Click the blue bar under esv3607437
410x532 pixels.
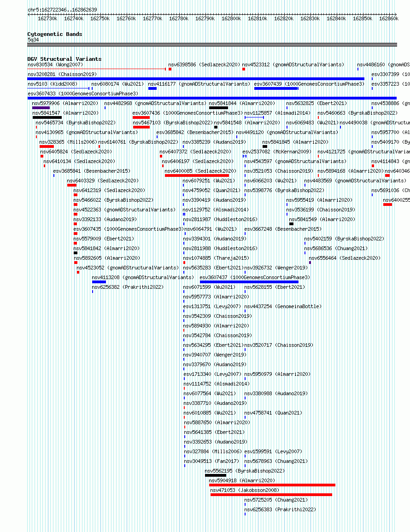tap(249, 282)
